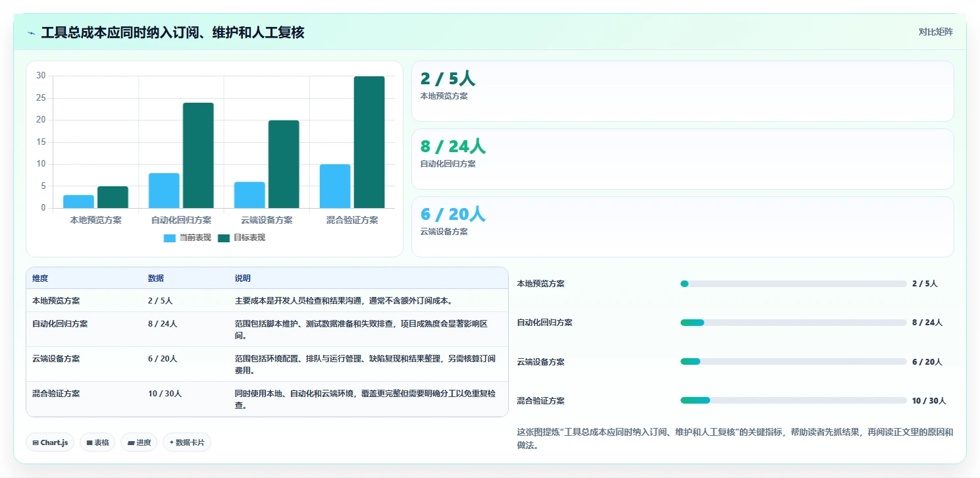Click the 混合验证方案 progress row label
The image size is (980, 478).
pyautogui.click(x=541, y=400)
